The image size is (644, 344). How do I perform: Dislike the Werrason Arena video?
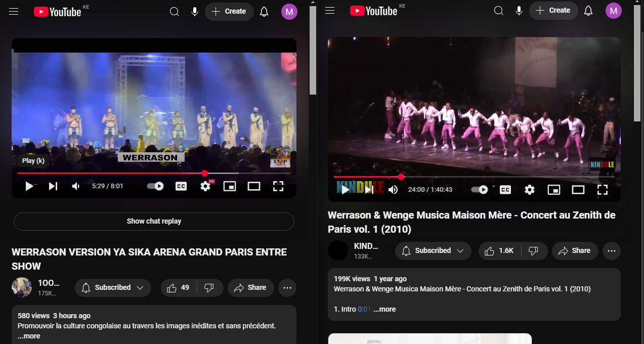coord(209,287)
